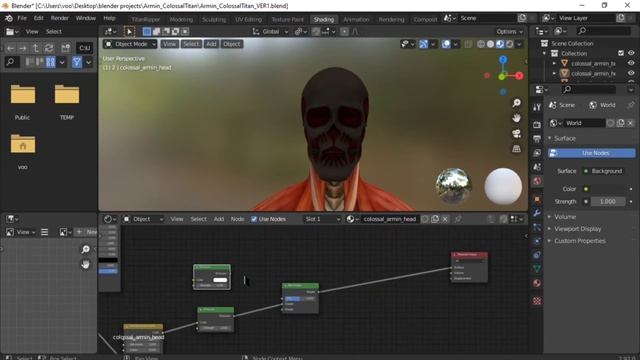Open Global transform orientation dropdown

(x=270, y=31)
